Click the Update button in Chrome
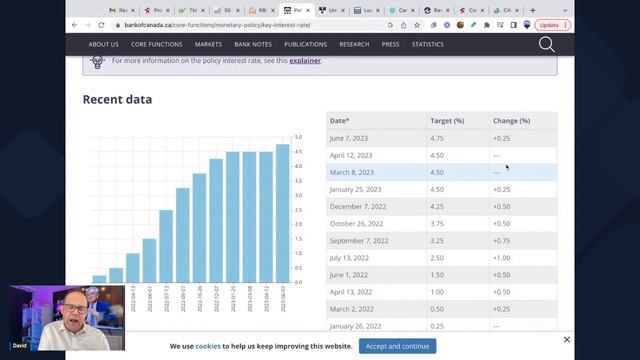This screenshot has width=640, height=360. pos(553,25)
